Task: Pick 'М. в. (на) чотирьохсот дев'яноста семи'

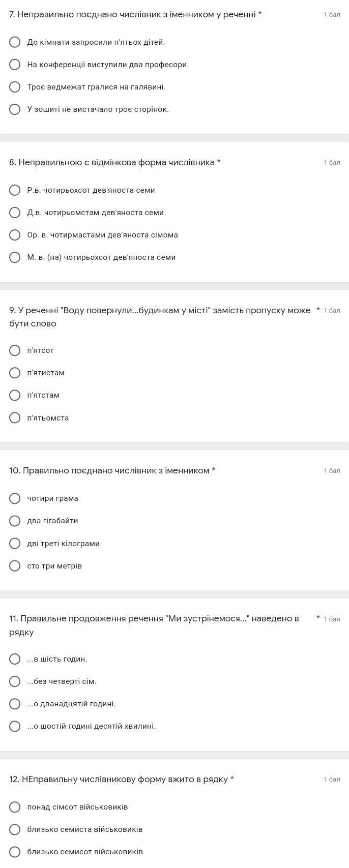Action: [15, 257]
